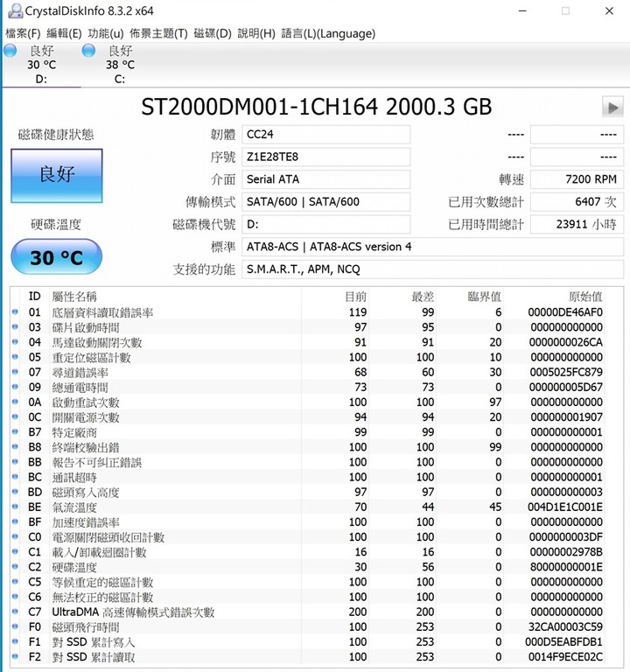Viewport: 630px width, 672px height.
Task: Click the firmware field showing CC24
Action: 325,135
